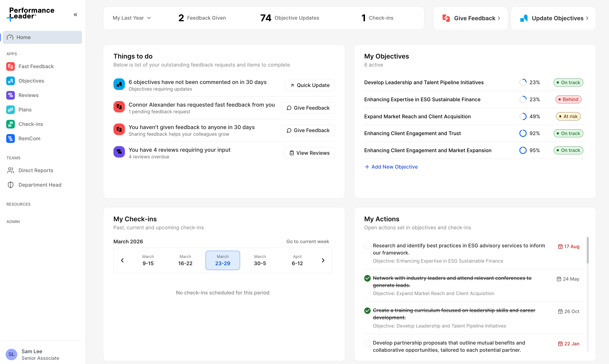Open the Plans app icon
Screen dimensions: 609x364
pos(11,110)
